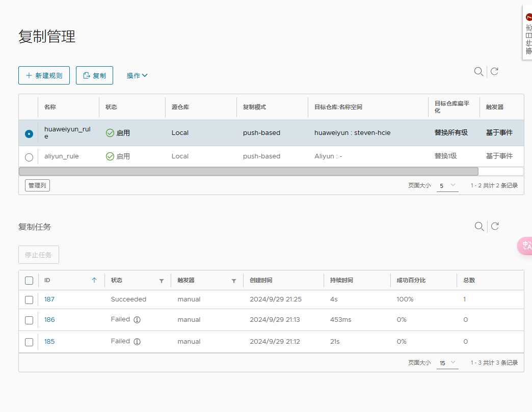Screen dimensions: 532x412
Task: Click the 复制模式 column header
Action: [254, 107]
